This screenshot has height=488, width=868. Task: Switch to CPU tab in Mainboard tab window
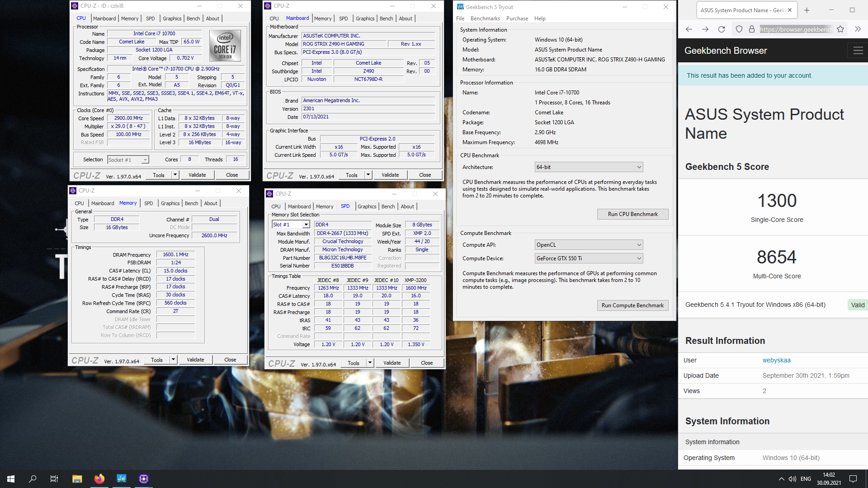274,19
